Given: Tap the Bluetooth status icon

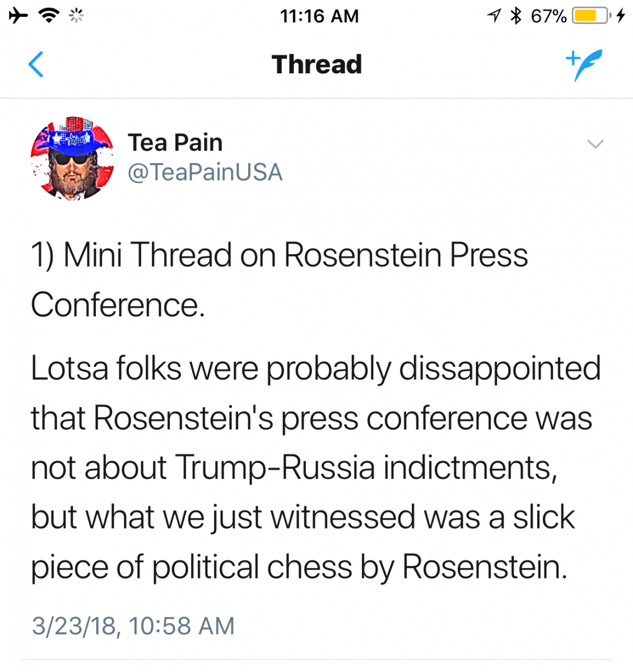Looking at the screenshot, I should [516, 16].
